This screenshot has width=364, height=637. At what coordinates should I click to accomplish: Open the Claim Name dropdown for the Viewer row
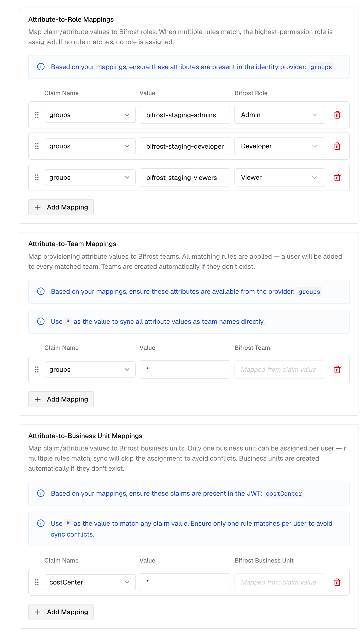(x=90, y=178)
